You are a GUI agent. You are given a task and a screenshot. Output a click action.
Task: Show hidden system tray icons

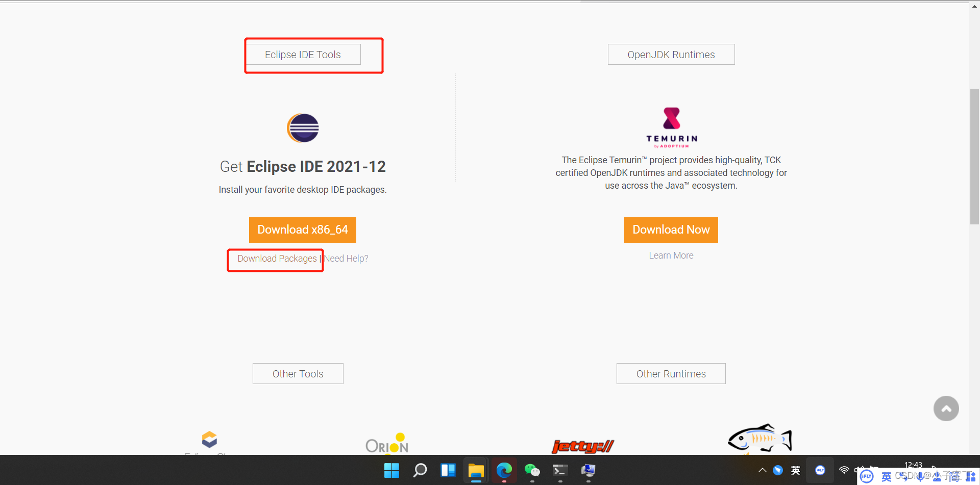[762, 470]
